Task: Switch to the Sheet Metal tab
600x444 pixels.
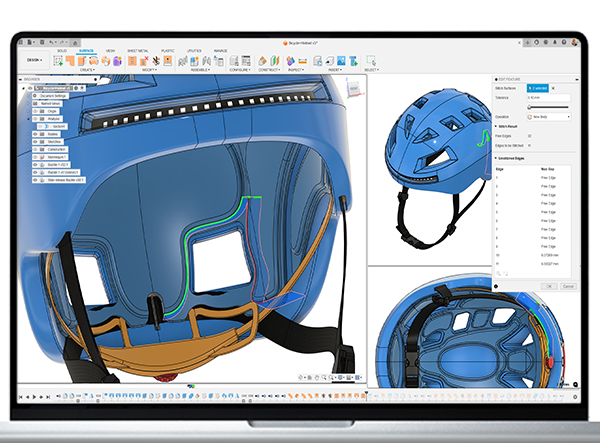Action: pyautogui.click(x=138, y=51)
